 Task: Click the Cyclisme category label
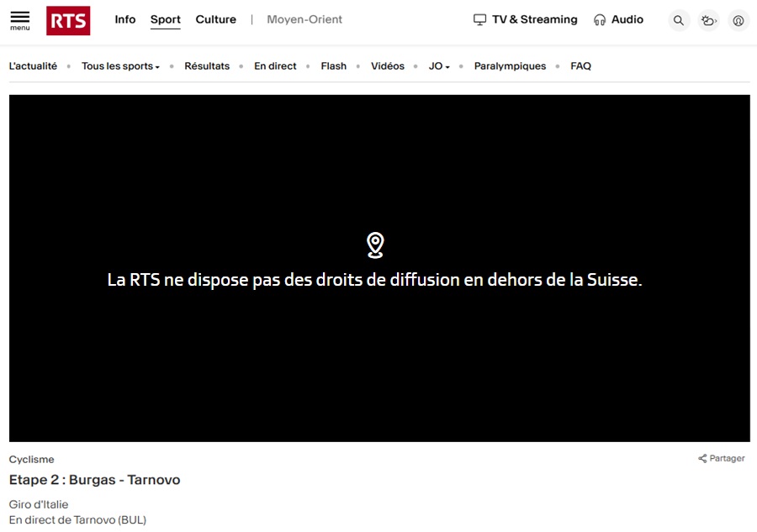coord(31,459)
